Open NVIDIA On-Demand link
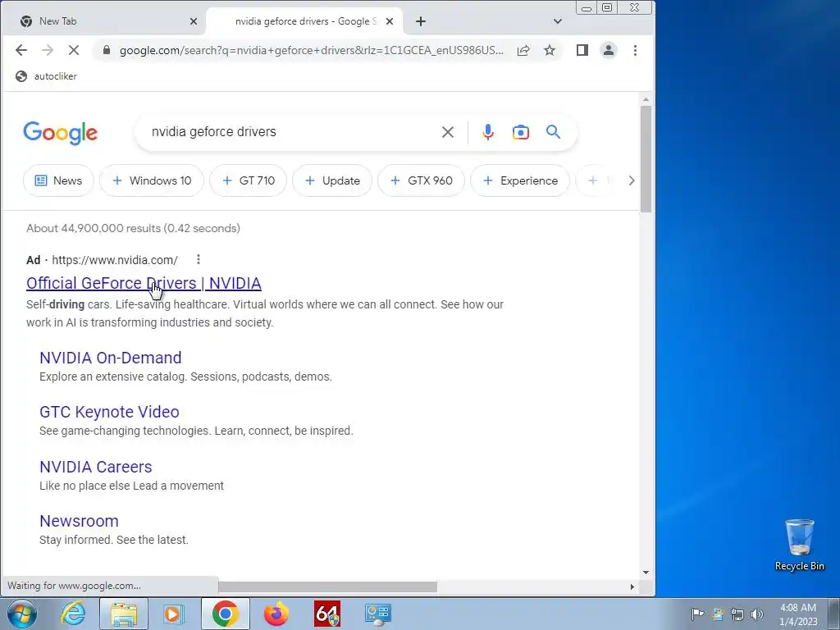 (111, 358)
